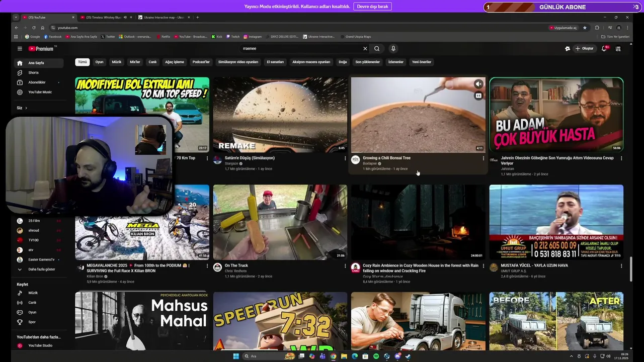Click the Stargaze channel name
Viewport: 644px width, 362px height.
point(232,163)
